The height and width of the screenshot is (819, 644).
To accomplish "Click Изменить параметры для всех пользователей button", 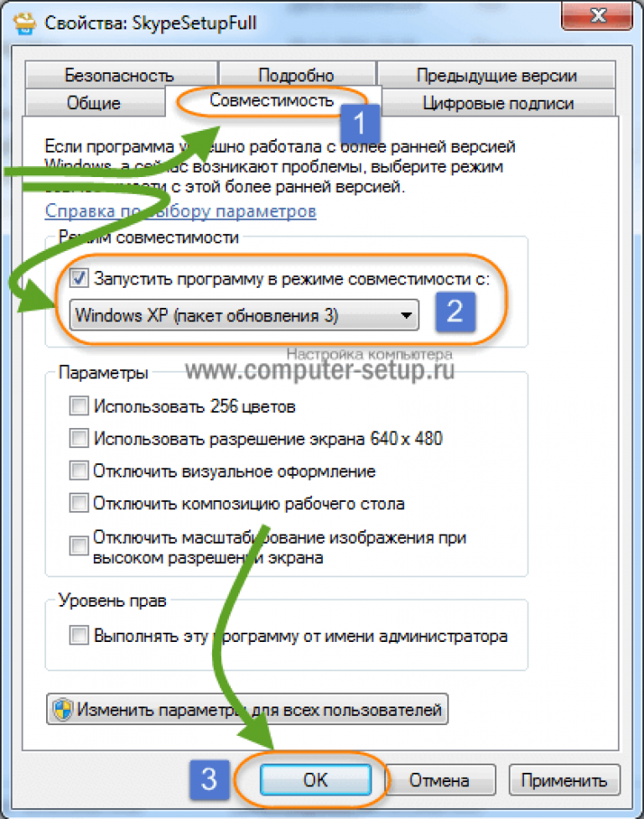I will click(247, 709).
